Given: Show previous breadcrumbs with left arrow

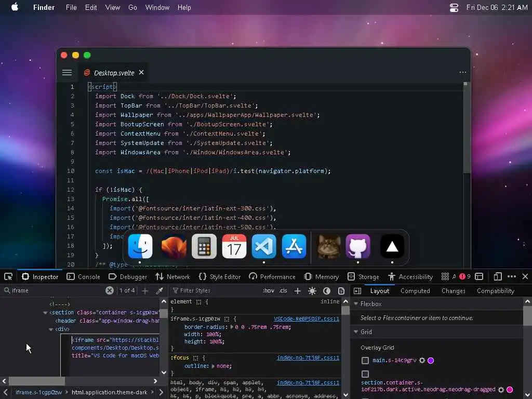Looking at the screenshot, I should [5, 392].
